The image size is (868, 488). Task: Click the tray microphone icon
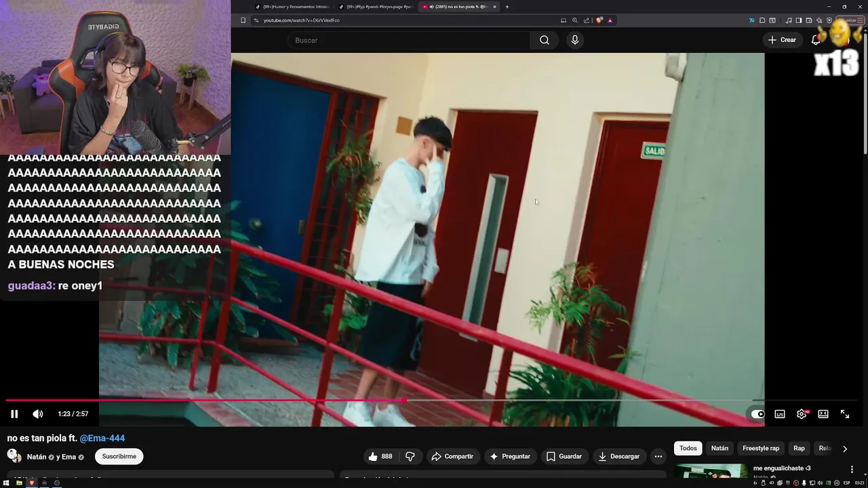tap(805, 483)
